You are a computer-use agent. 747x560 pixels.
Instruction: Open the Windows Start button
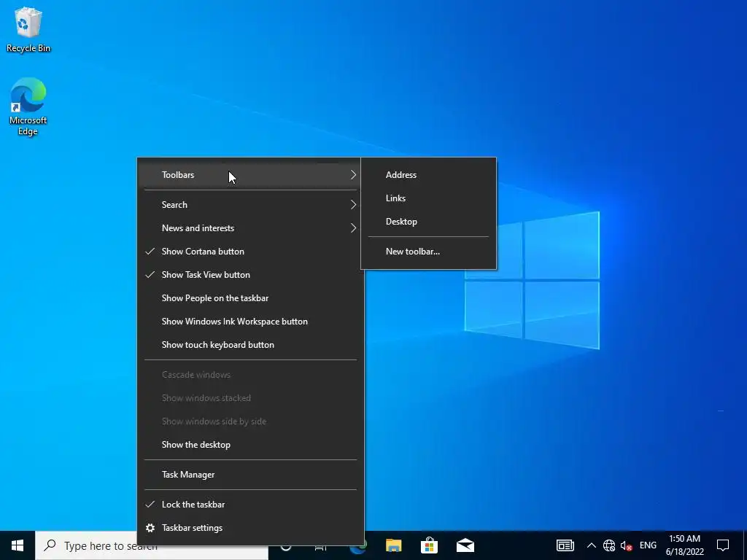(18, 545)
